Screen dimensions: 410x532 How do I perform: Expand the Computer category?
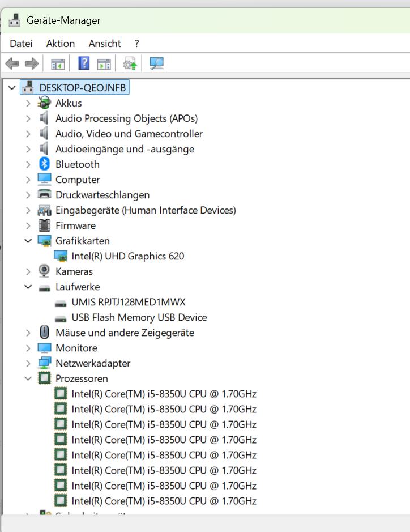coord(28,180)
